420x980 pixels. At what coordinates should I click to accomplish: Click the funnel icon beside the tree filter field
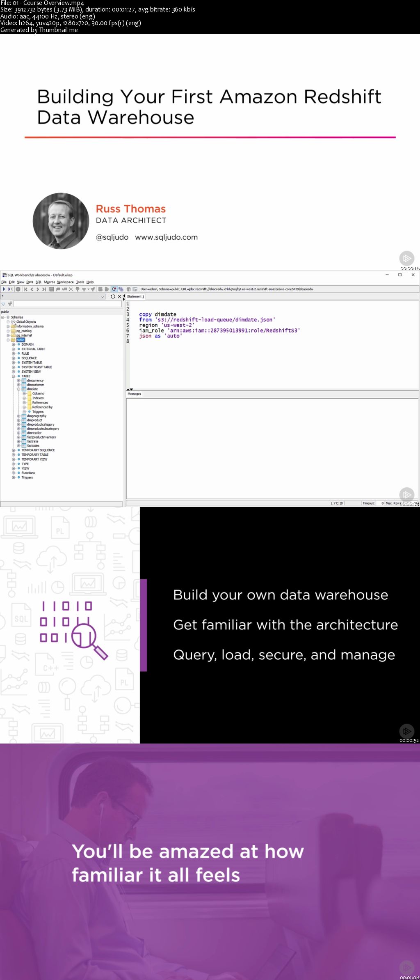click(3, 304)
